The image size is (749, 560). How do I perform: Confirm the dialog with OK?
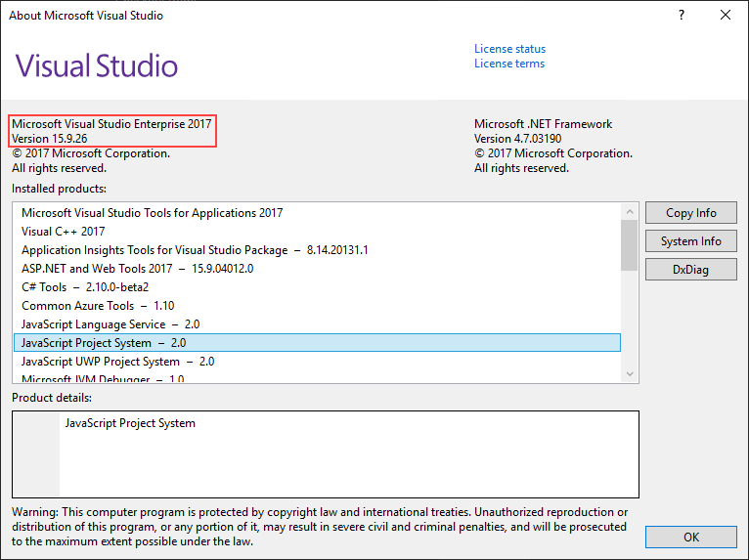pos(690,538)
